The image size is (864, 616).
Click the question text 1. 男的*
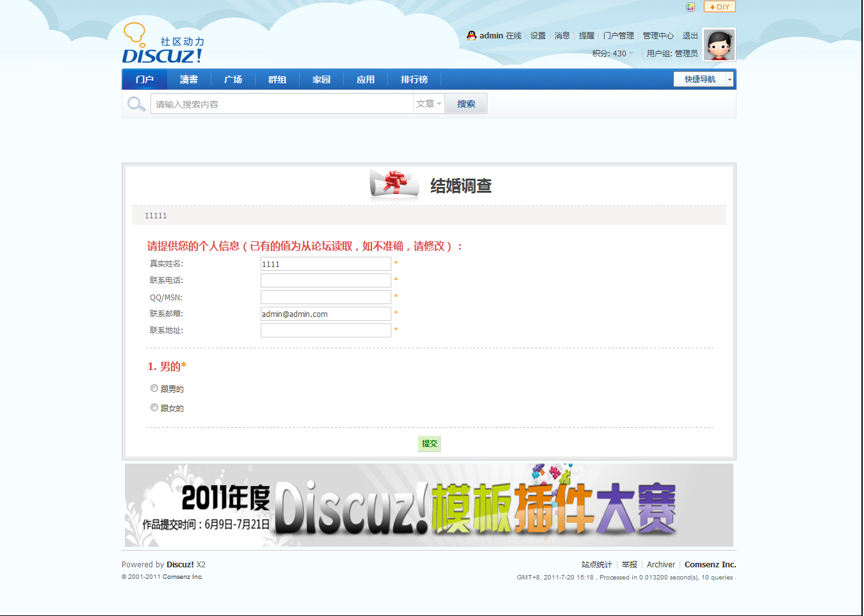[167, 366]
